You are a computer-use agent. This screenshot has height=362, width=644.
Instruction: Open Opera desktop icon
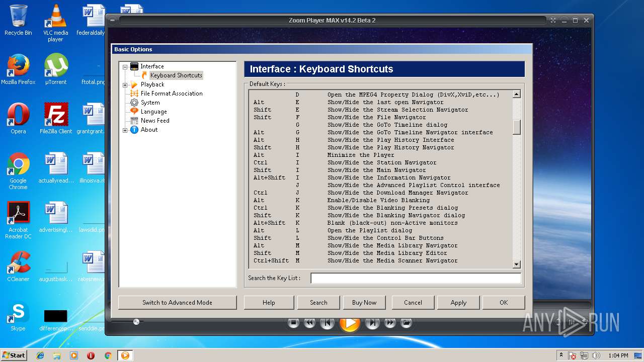pyautogui.click(x=18, y=119)
